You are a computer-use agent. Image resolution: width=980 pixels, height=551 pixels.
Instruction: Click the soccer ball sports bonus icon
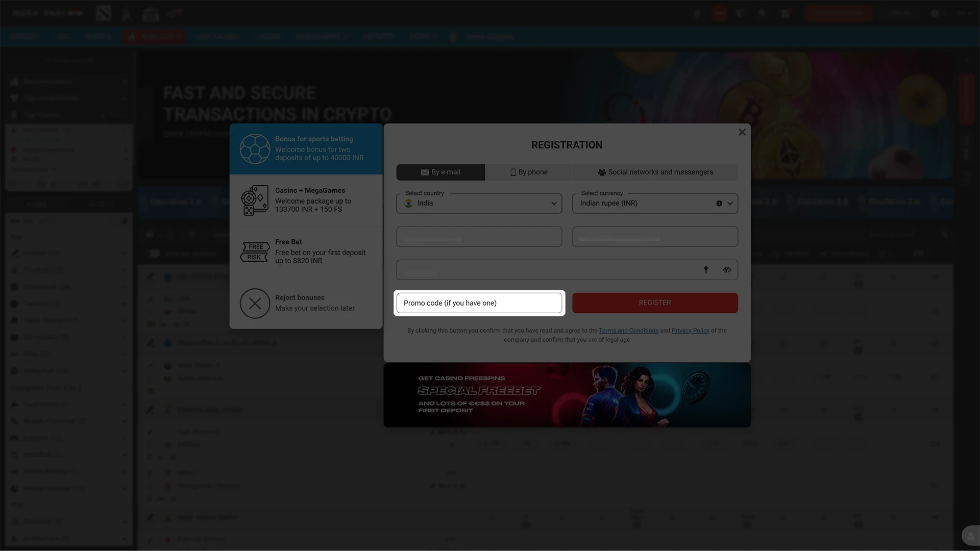pyautogui.click(x=255, y=149)
